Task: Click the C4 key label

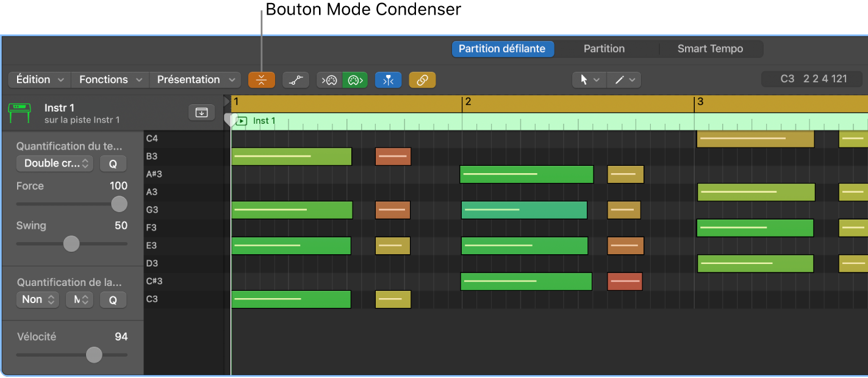Action: [152, 138]
